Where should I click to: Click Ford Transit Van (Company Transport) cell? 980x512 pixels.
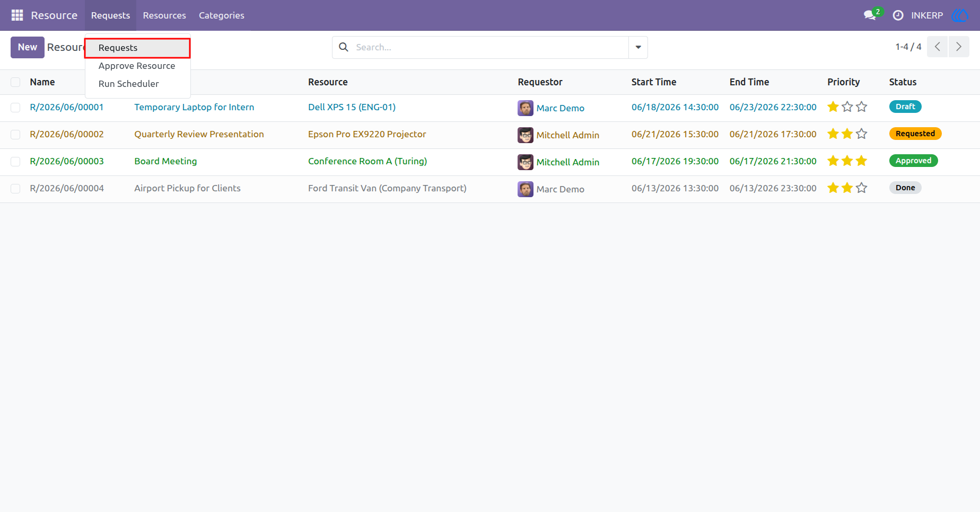pyautogui.click(x=387, y=188)
